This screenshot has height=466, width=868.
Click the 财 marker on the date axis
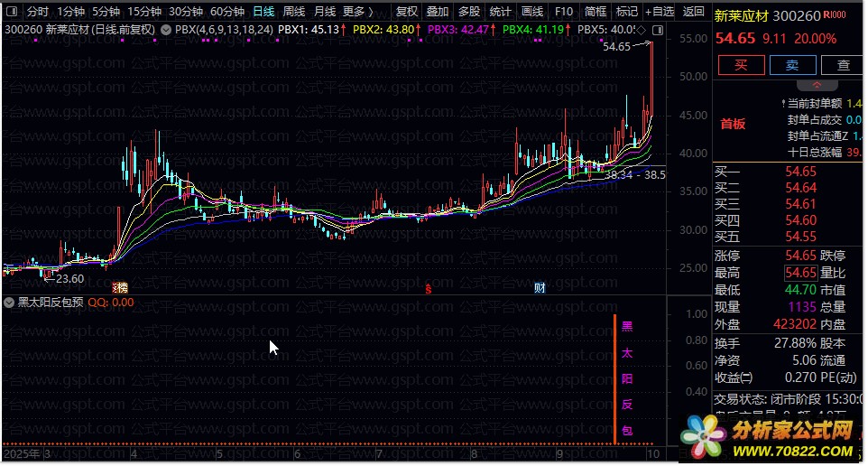(539, 288)
